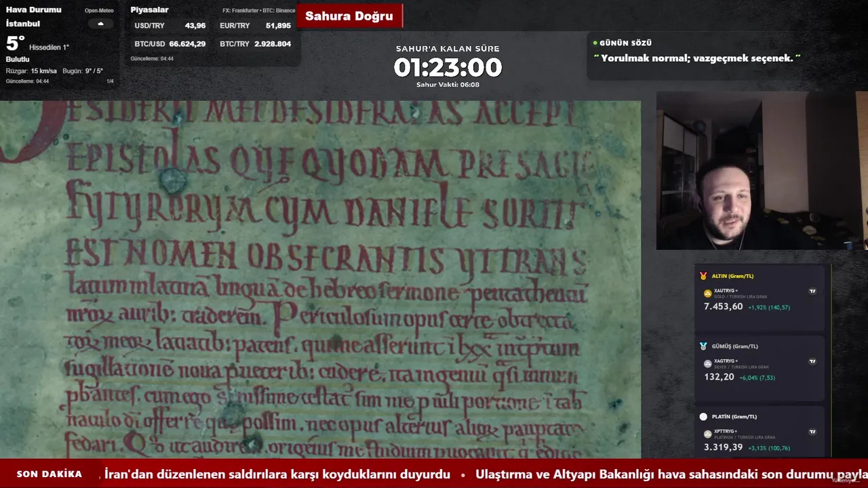Click the Hissedilen 1° text
The image size is (868, 488).
49,47
